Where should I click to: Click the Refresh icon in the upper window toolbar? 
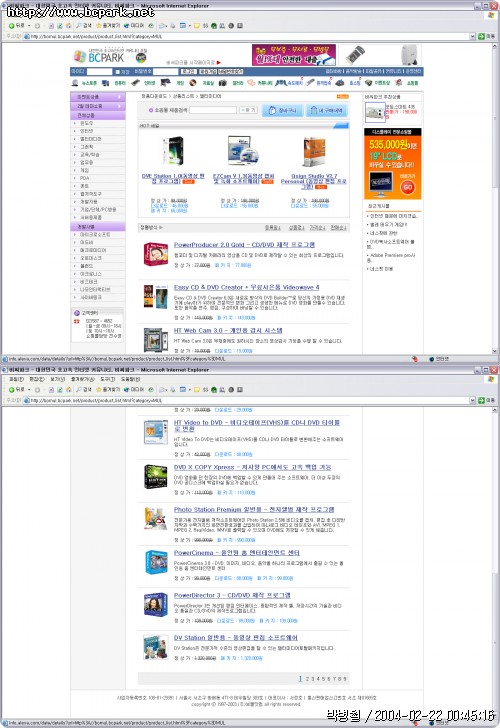point(60,26)
